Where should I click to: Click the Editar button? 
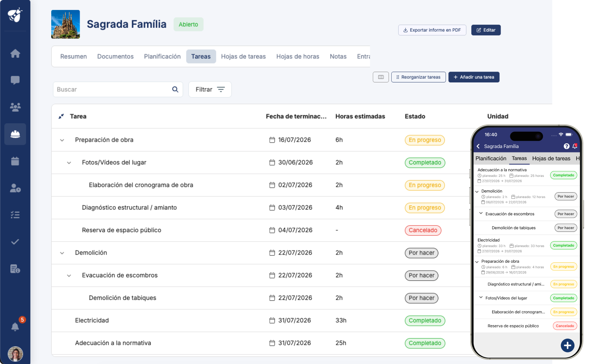486,30
